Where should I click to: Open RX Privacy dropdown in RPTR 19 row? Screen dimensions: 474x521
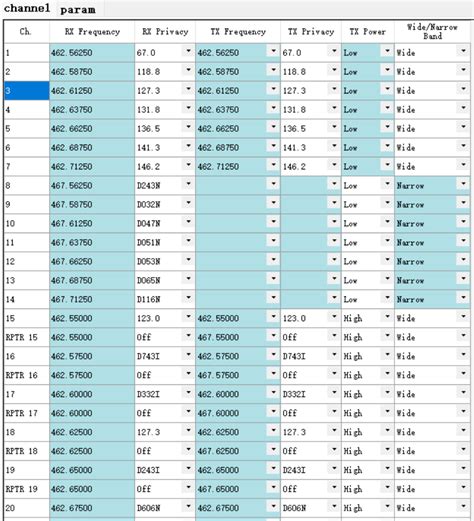pyautogui.click(x=188, y=488)
